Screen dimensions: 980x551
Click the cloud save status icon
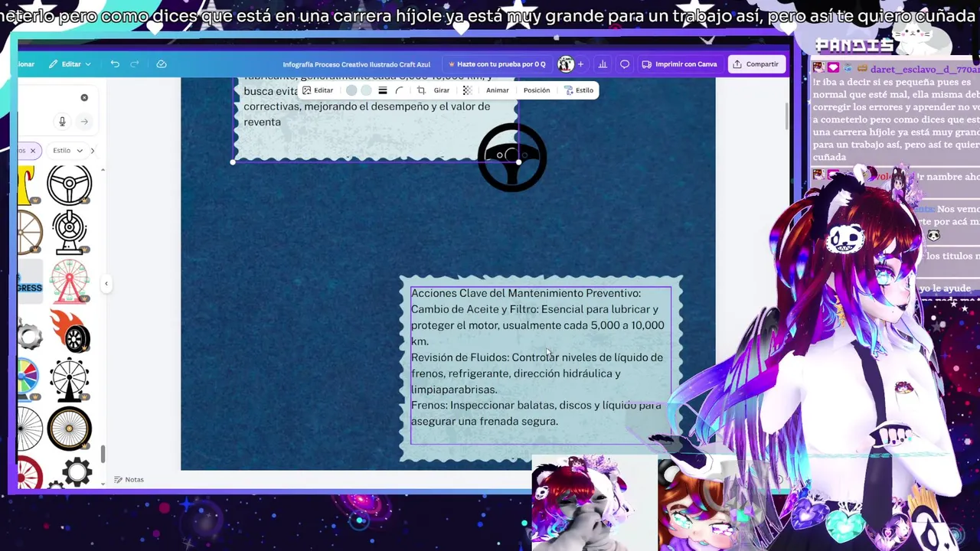(161, 64)
